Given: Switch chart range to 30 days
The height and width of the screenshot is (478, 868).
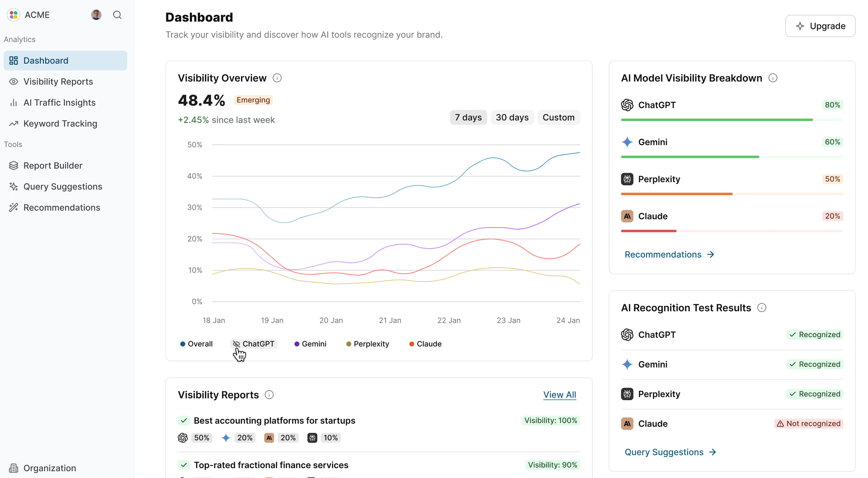Looking at the screenshot, I should (x=512, y=117).
